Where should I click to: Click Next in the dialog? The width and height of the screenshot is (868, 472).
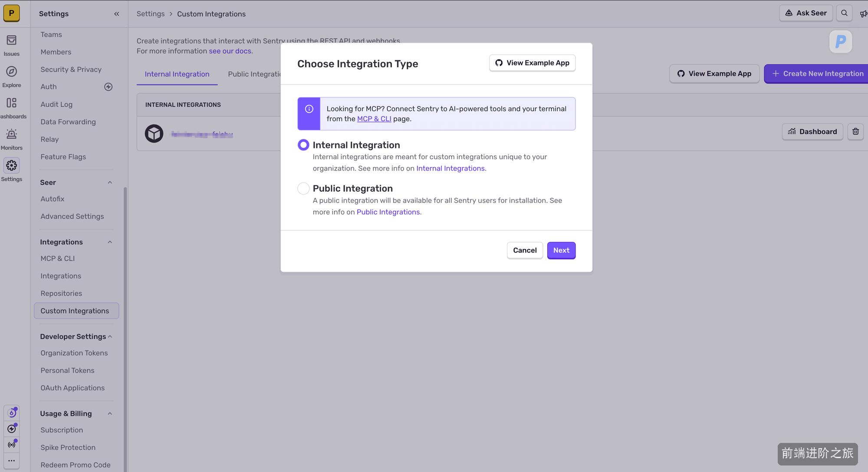tap(561, 250)
